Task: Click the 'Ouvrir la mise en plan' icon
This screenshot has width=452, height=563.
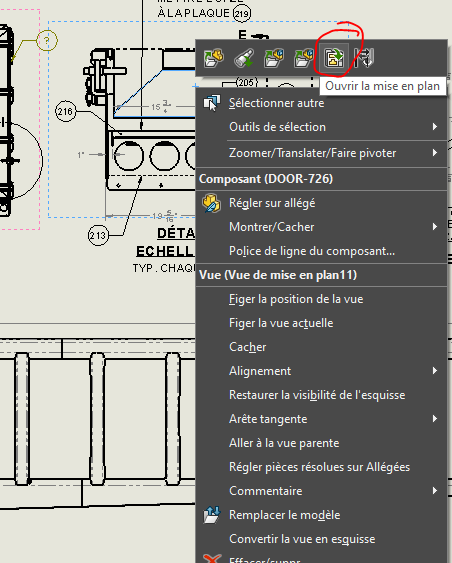Action: click(334, 58)
